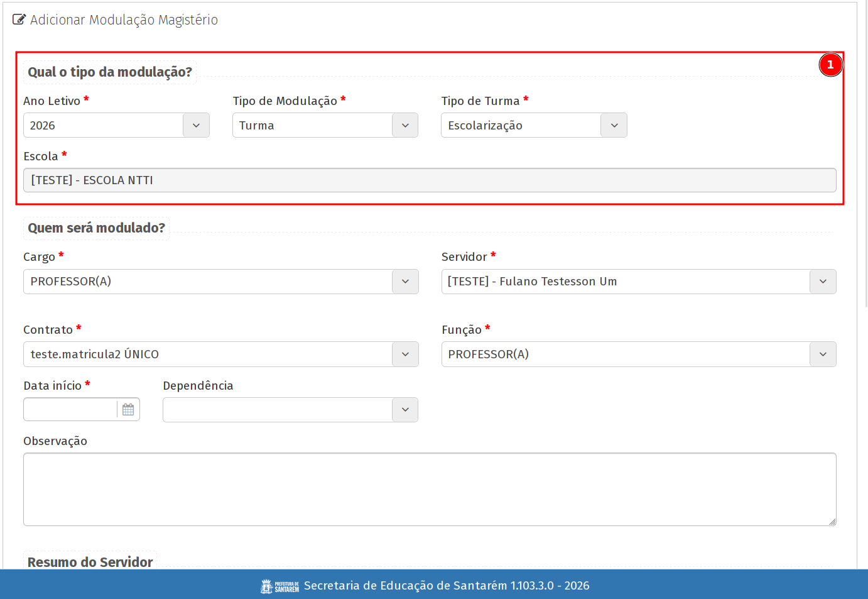Expand the Cargo dropdown arrow
868x599 pixels.
point(405,282)
